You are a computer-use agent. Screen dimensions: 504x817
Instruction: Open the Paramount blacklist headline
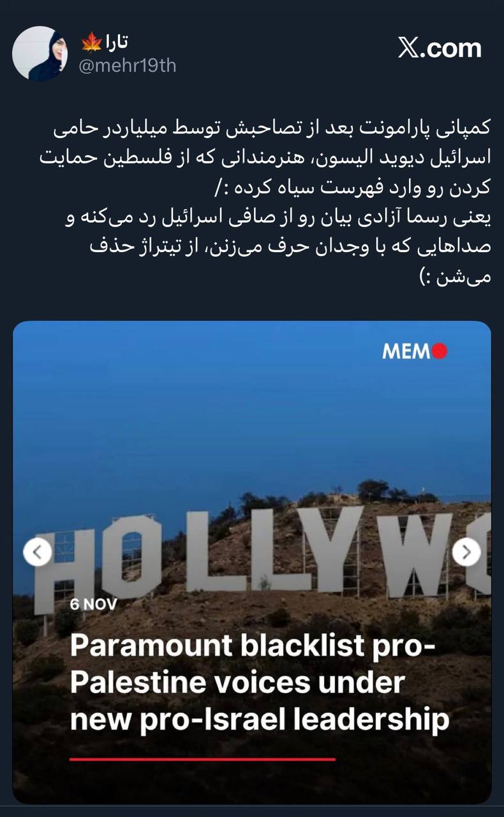260,682
